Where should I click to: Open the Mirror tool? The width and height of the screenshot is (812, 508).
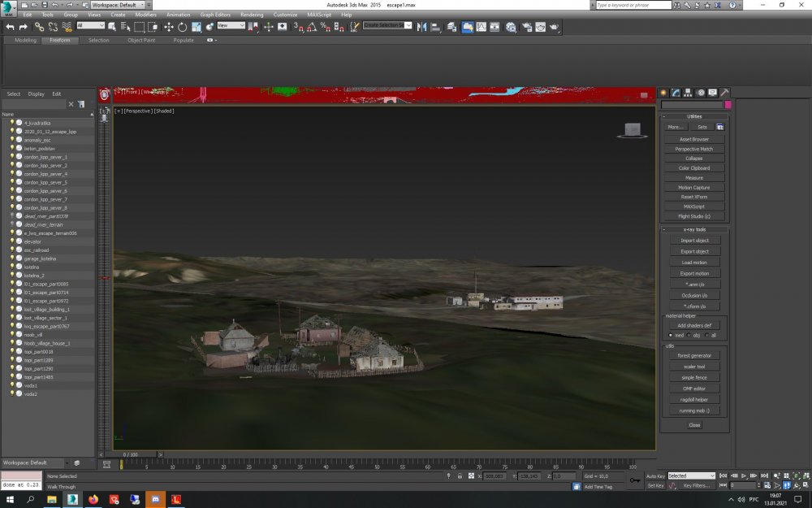421,27
